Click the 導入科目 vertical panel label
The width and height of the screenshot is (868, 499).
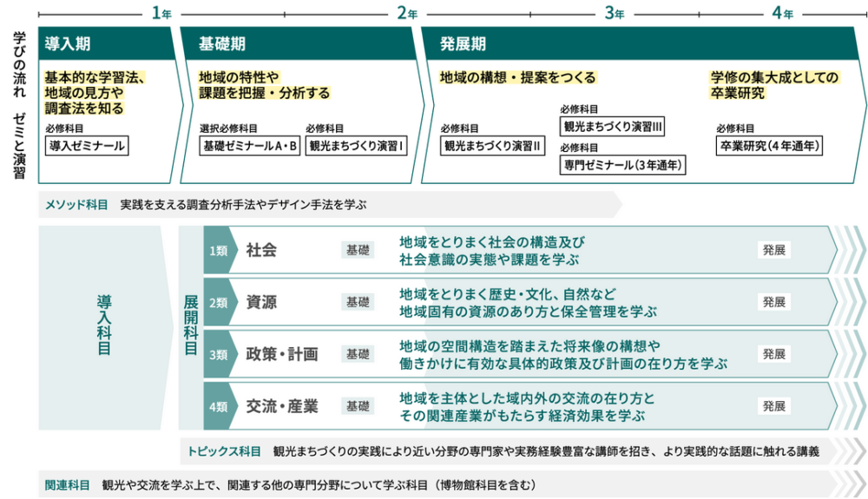click(104, 325)
